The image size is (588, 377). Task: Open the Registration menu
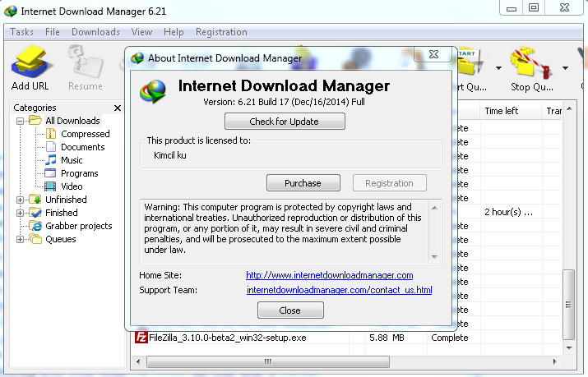coord(221,32)
